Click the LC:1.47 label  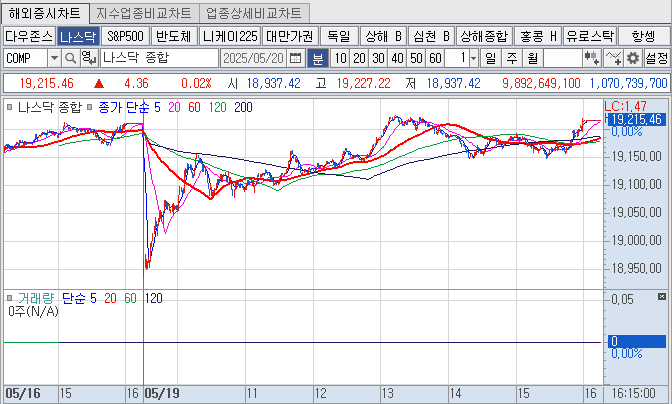[625, 106]
